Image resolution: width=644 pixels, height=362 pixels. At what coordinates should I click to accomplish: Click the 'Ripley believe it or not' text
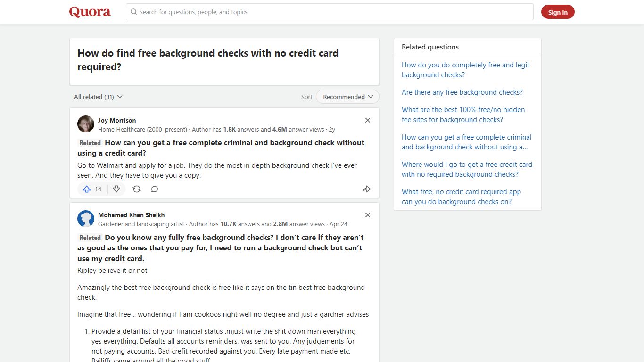click(112, 271)
